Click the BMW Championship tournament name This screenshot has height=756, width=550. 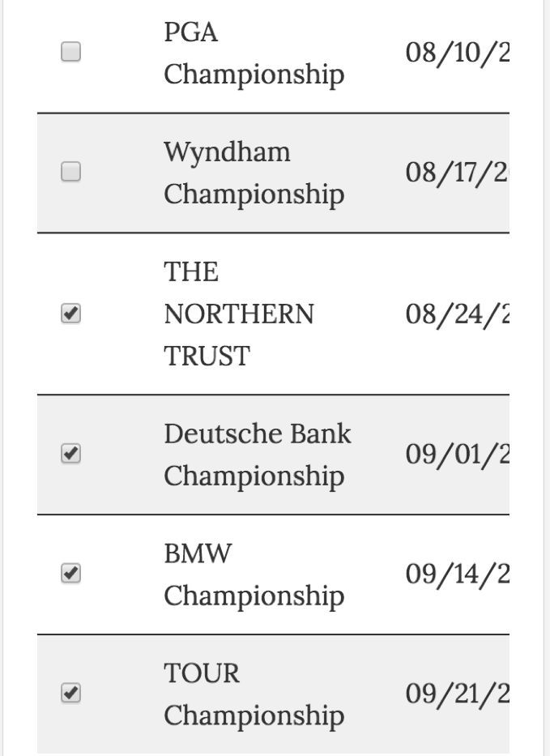tap(254, 574)
